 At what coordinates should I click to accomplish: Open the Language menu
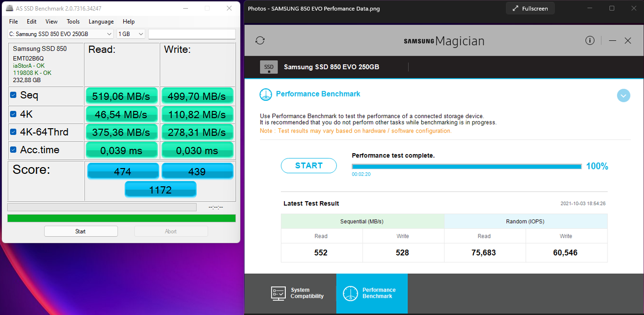point(101,22)
